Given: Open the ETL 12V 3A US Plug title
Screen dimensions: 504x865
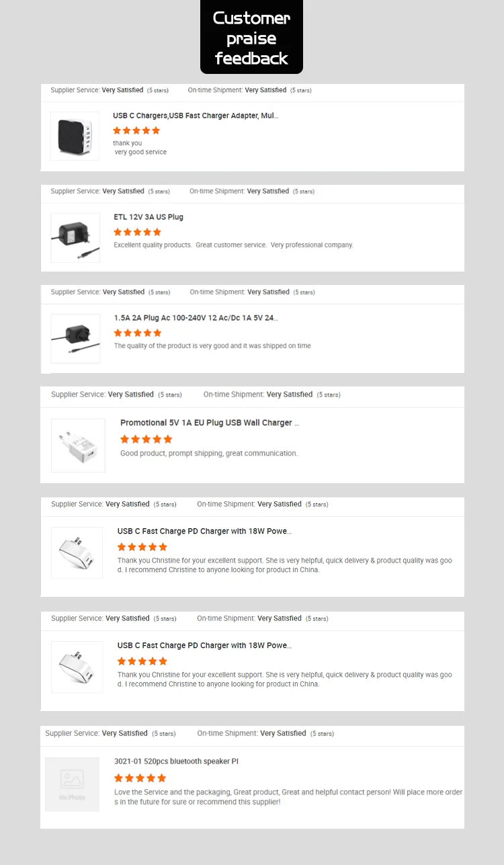Looking at the screenshot, I should coord(149,217).
